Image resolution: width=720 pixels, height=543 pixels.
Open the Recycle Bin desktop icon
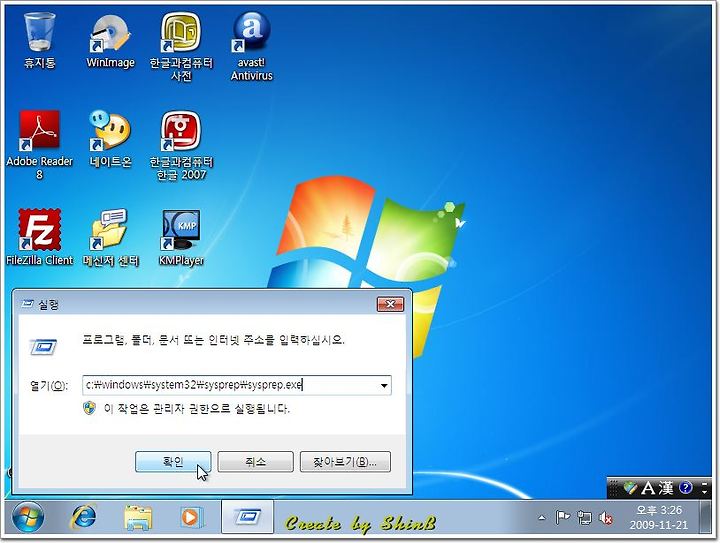click(x=39, y=40)
